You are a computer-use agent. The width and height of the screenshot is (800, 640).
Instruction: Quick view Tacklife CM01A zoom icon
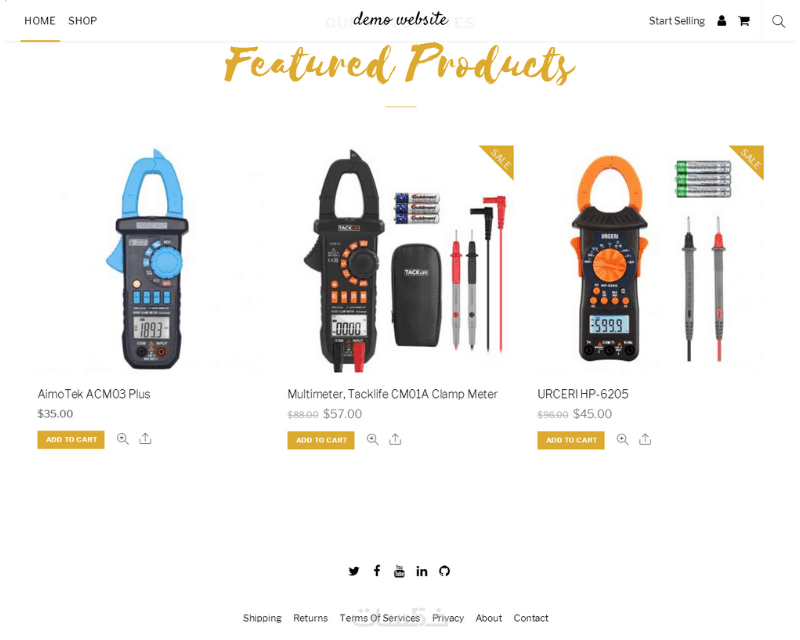tap(372, 439)
